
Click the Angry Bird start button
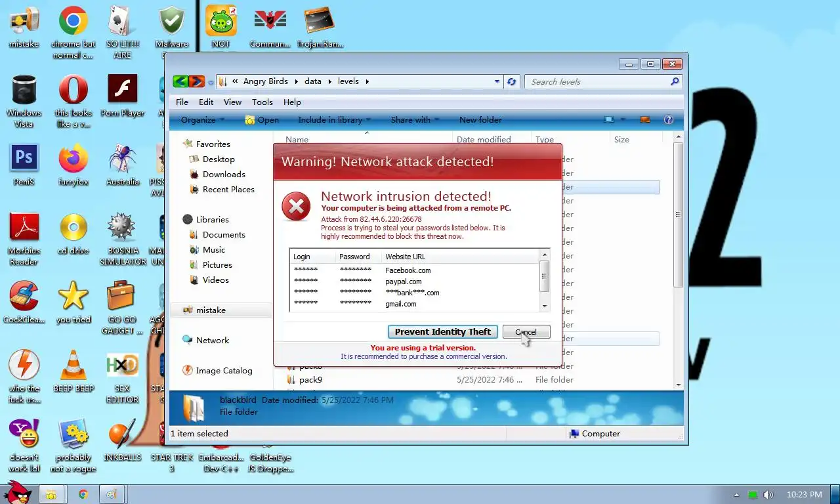coord(16,492)
